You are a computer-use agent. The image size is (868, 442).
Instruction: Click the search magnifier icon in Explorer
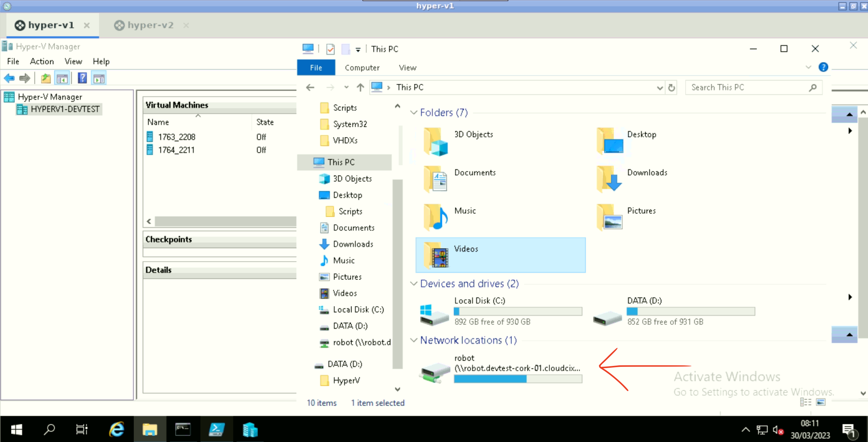pos(813,88)
